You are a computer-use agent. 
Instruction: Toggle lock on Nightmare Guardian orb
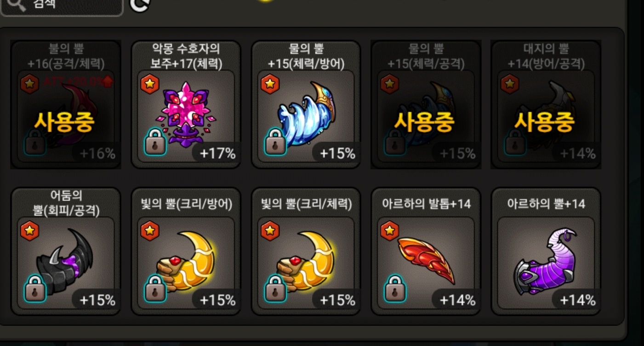pyautogui.click(x=155, y=142)
